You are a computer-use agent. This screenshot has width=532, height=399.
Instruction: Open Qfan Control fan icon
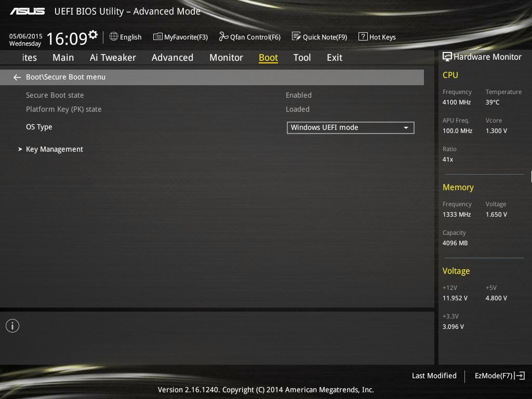pos(223,36)
